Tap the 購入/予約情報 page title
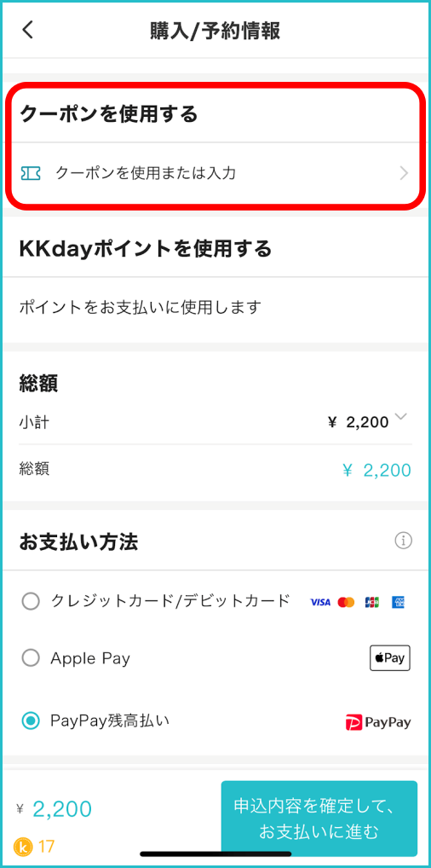Image resolution: width=431 pixels, height=868 pixels. coord(215,31)
